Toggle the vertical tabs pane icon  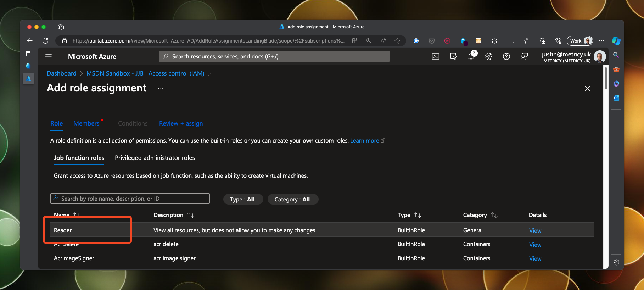pos(28,54)
